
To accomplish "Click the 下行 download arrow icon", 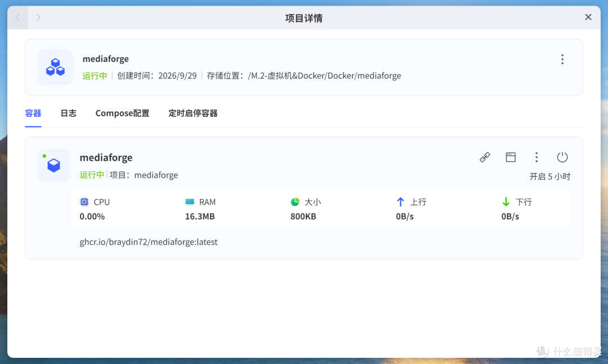I will click(506, 202).
